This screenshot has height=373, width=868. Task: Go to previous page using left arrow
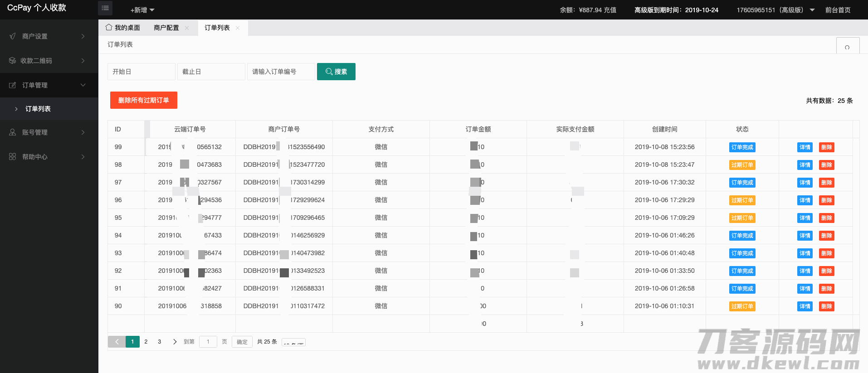pyautogui.click(x=117, y=342)
